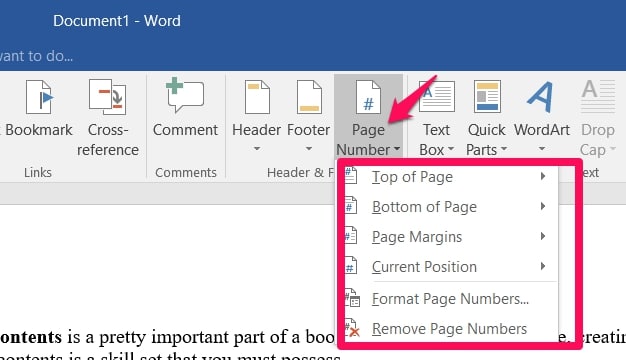Choose Remove Page Numbers entry

450,328
